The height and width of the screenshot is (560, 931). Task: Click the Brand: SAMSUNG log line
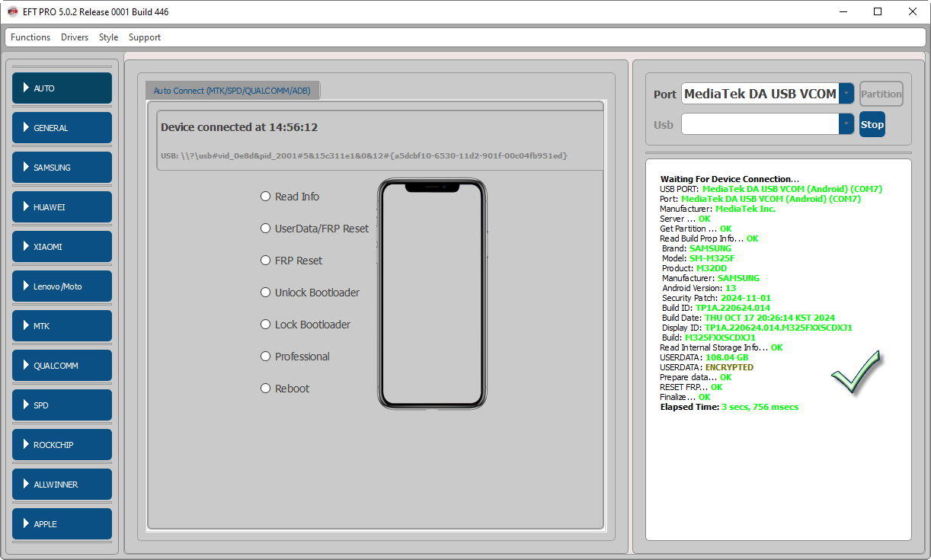point(696,248)
